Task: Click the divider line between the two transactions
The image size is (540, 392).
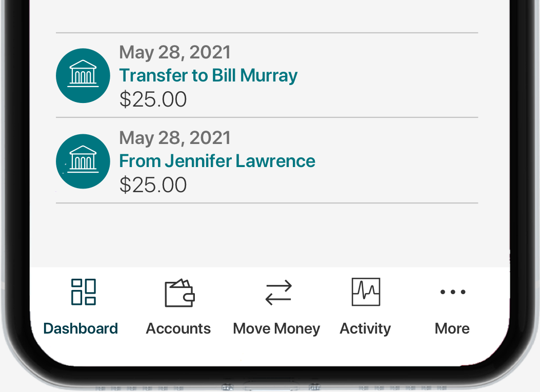Action: click(x=267, y=117)
